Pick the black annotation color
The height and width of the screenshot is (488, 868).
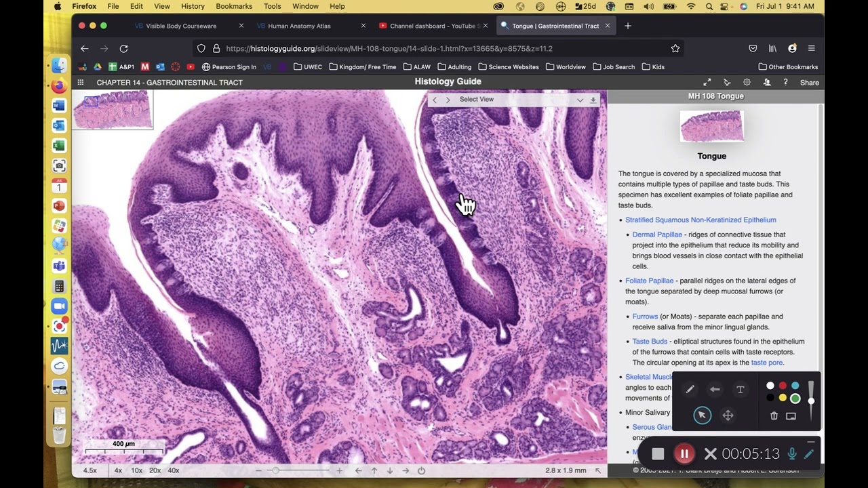click(770, 399)
